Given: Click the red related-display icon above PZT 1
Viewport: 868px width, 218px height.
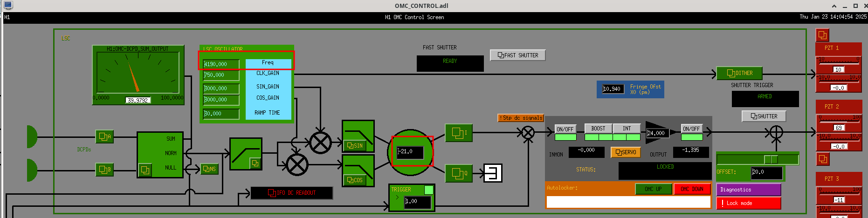Looking at the screenshot, I should click(x=822, y=35).
